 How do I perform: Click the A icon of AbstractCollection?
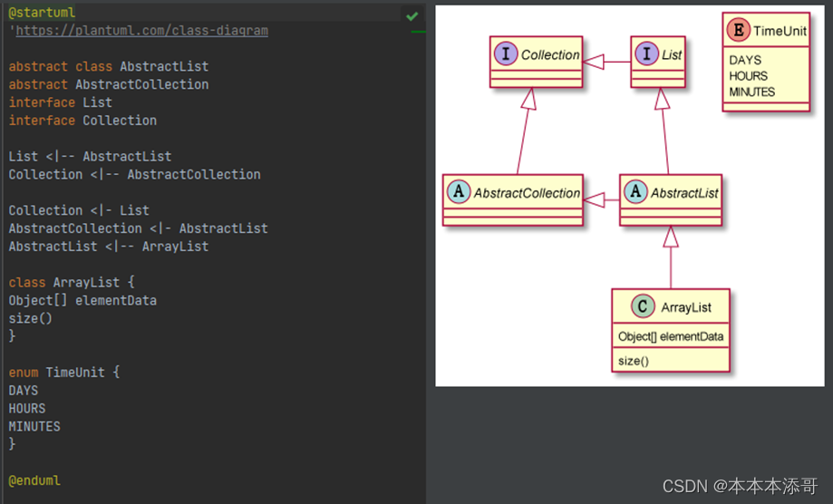click(x=459, y=191)
